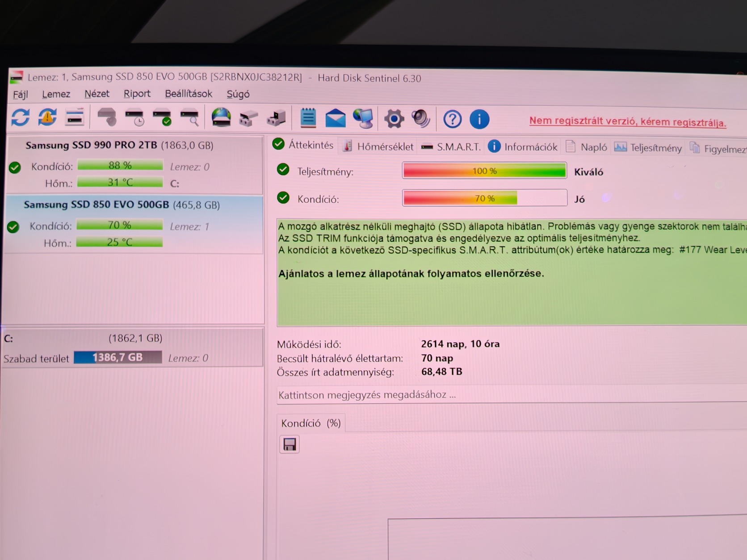Click the 'Jó' condition rating text
This screenshot has width=747, height=560.
[579, 199]
